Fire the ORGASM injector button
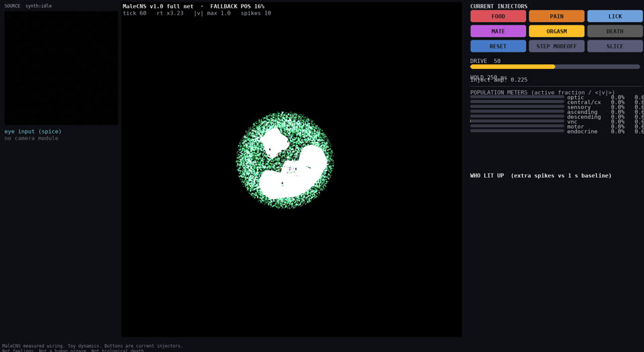The image size is (644, 352). pyautogui.click(x=557, y=32)
